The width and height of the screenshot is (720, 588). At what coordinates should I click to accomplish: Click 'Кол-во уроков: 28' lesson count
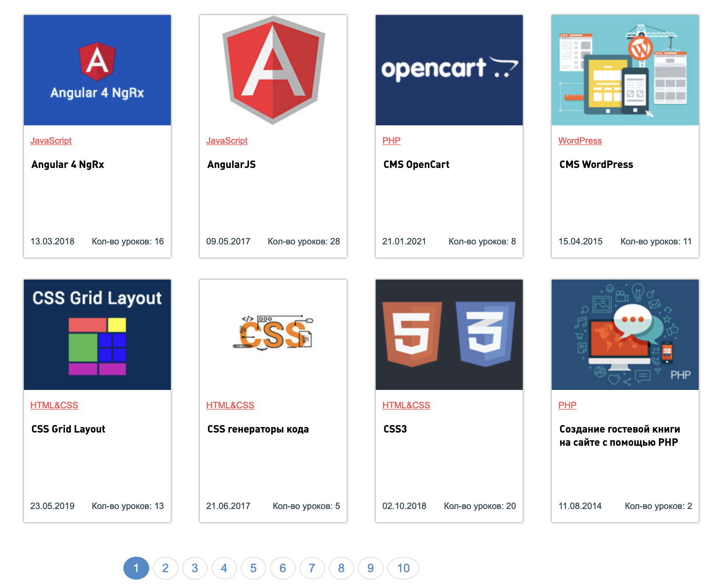[x=304, y=241]
